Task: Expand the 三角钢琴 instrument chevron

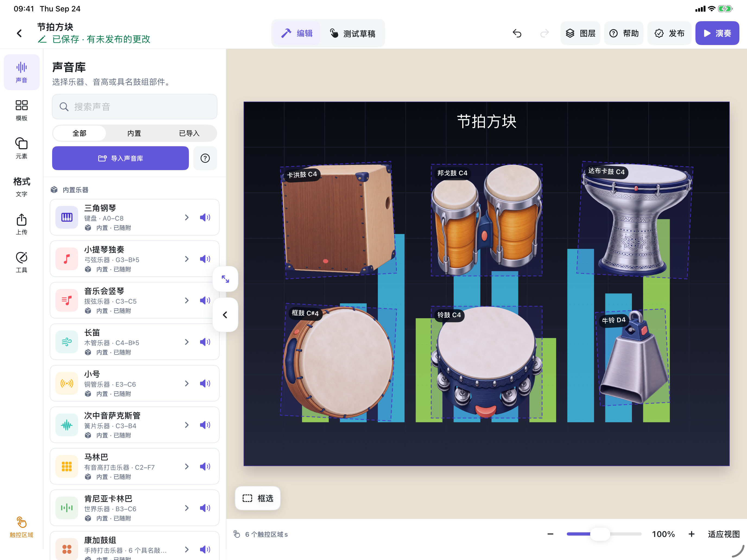Action: click(187, 217)
